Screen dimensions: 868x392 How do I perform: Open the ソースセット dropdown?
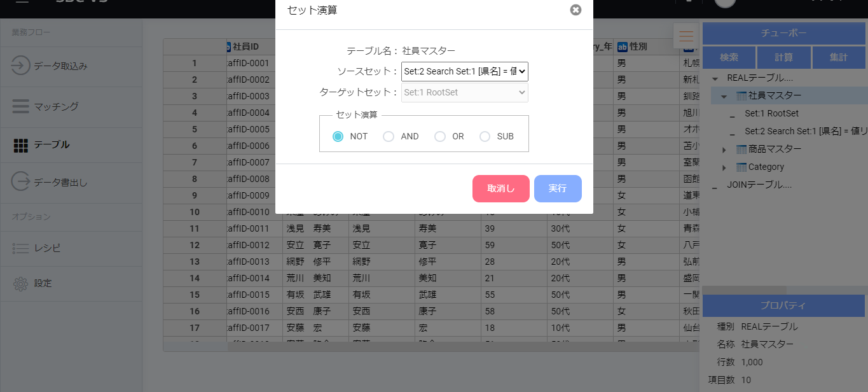click(x=465, y=72)
